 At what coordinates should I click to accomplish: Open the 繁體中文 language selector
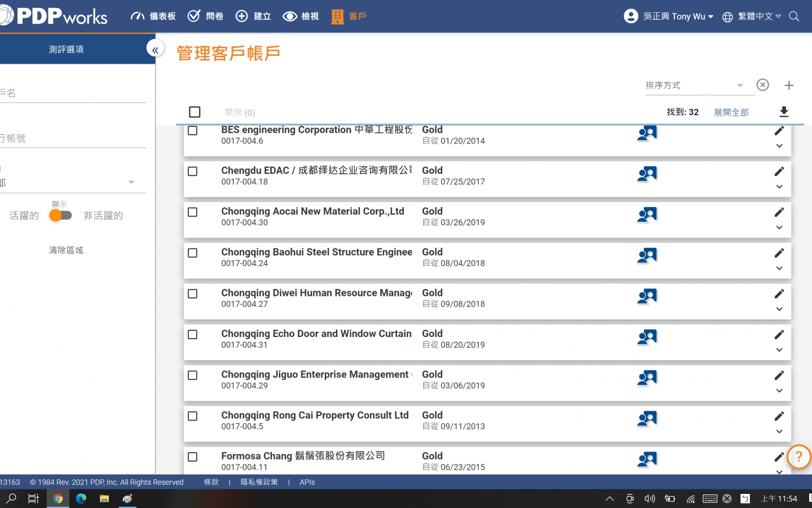(752, 16)
